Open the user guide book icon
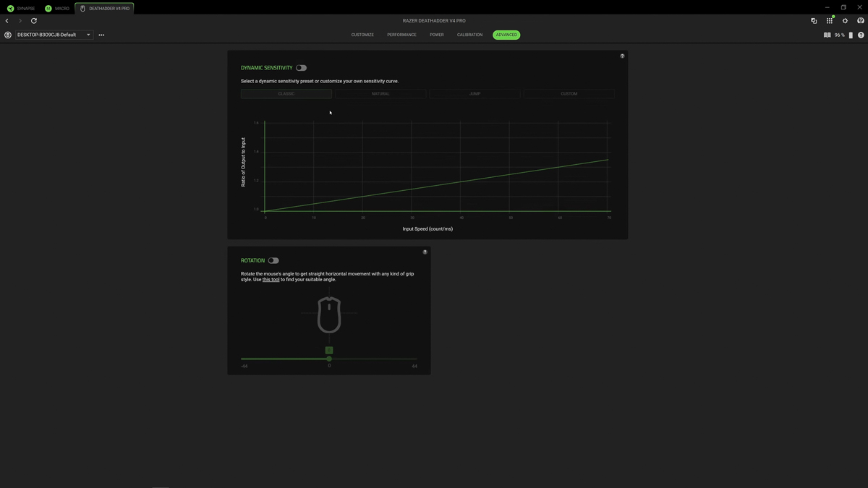Image resolution: width=868 pixels, height=488 pixels. point(827,35)
